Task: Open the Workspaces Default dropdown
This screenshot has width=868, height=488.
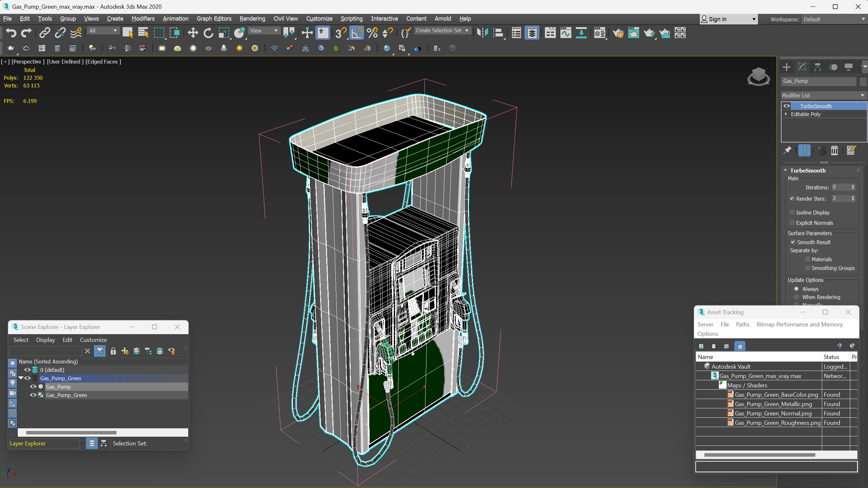Action: click(834, 20)
